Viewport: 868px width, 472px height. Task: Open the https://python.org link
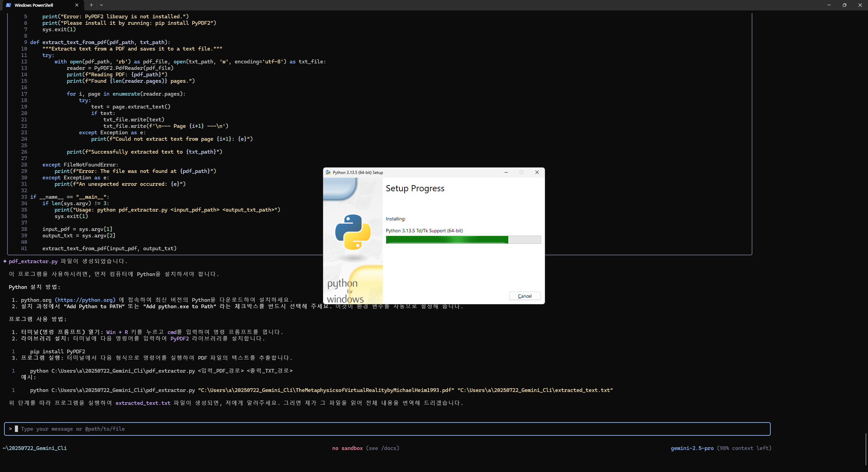pyautogui.click(x=85, y=300)
